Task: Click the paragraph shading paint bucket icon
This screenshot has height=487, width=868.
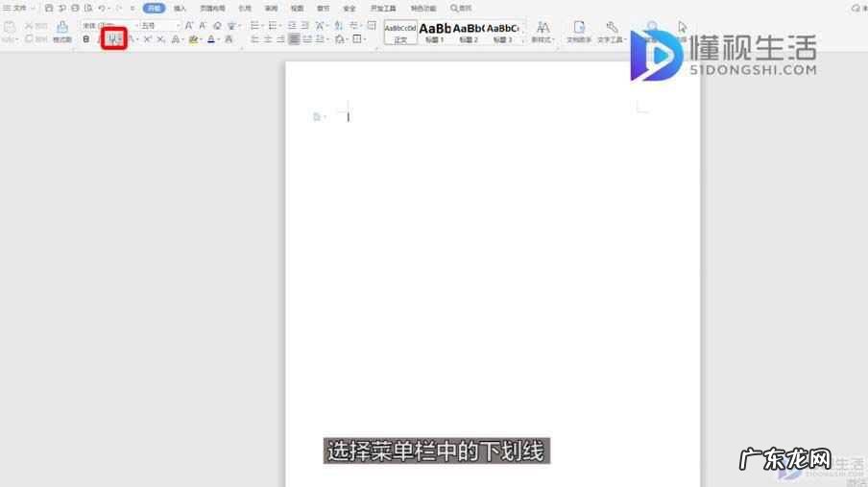Action: (x=339, y=39)
